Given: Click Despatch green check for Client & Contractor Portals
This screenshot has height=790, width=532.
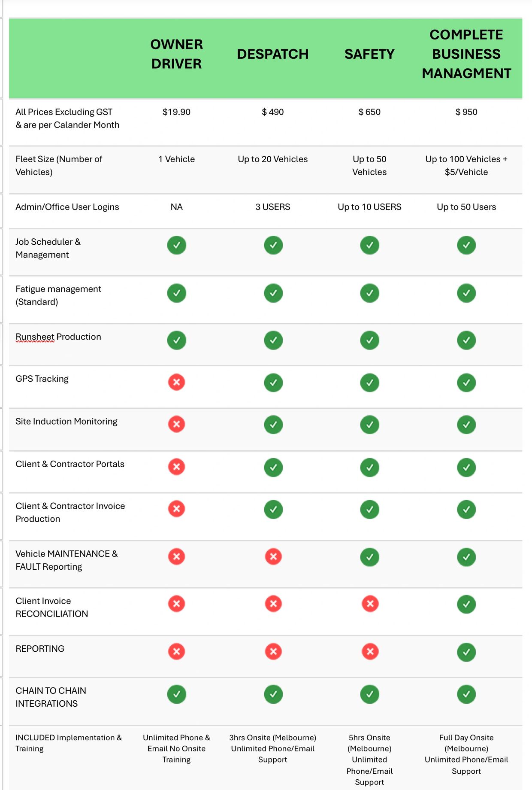Looking at the screenshot, I should (x=273, y=467).
